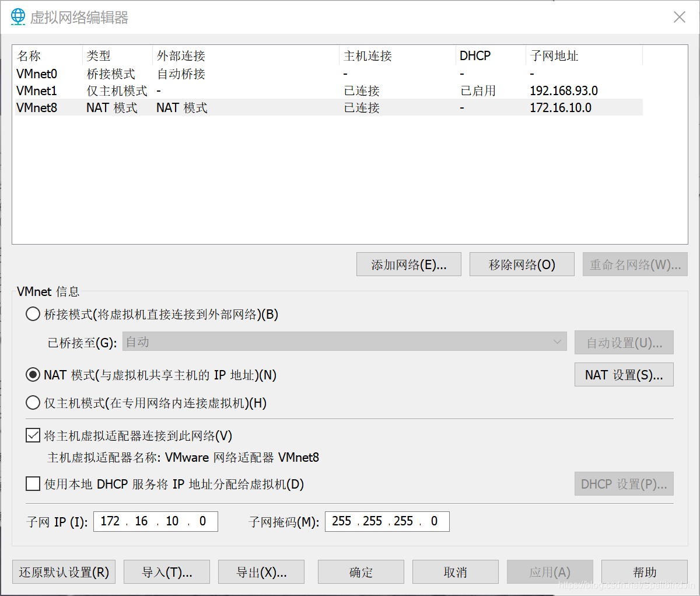Open the 已桥接至 dropdown showing 自动

click(x=344, y=342)
